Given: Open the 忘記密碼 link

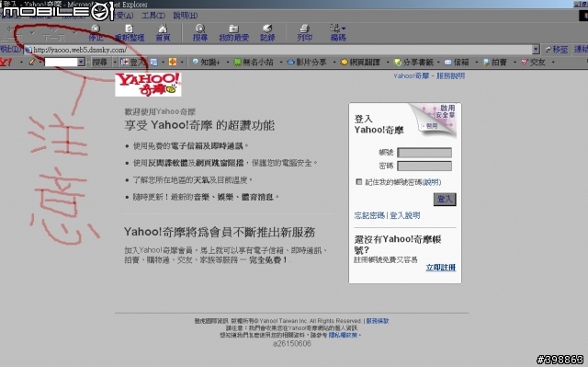Looking at the screenshot, I should (x=369, y=215).
